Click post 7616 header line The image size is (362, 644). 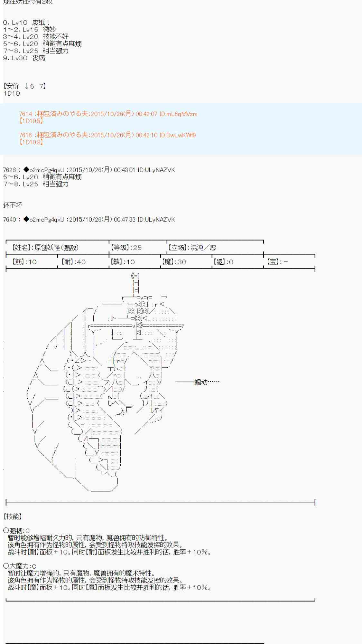pos(107,135)
